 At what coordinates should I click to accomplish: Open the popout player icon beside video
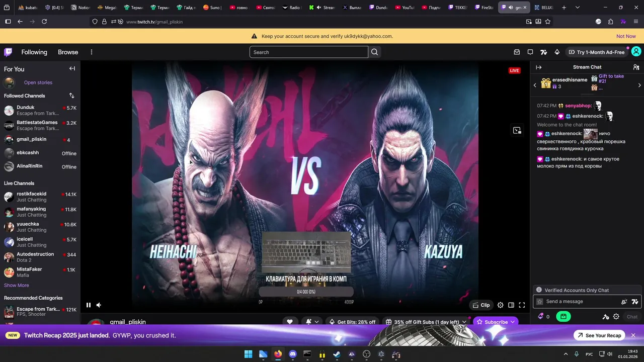click(x=517, y=131)
